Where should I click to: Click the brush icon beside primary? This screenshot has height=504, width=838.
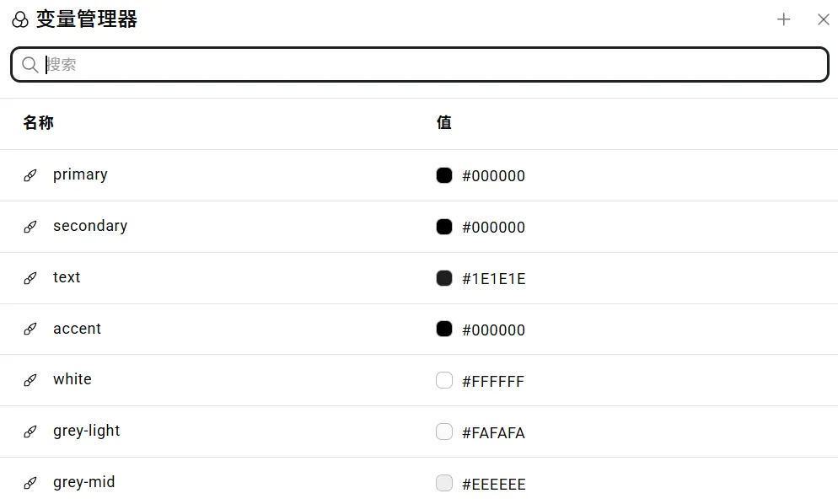tap(30, 175)
